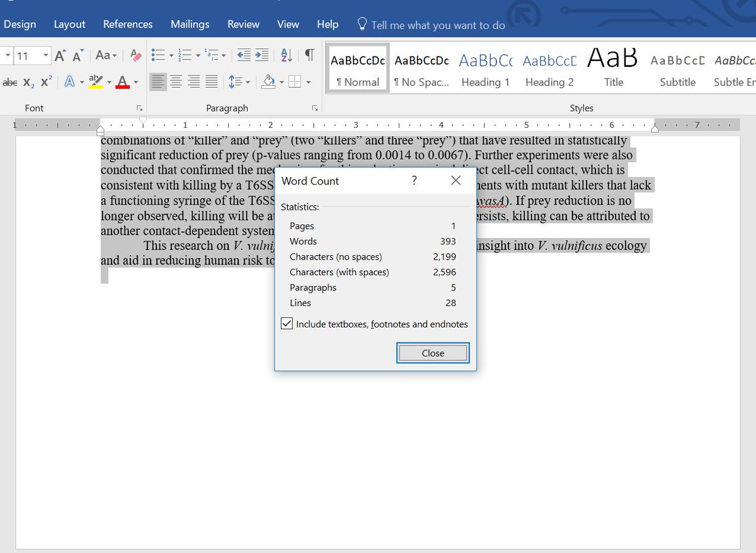Screen dimensions: 756x553
Task: Clear all formatting with eraser icon
Action: click(x=135, y=55)
